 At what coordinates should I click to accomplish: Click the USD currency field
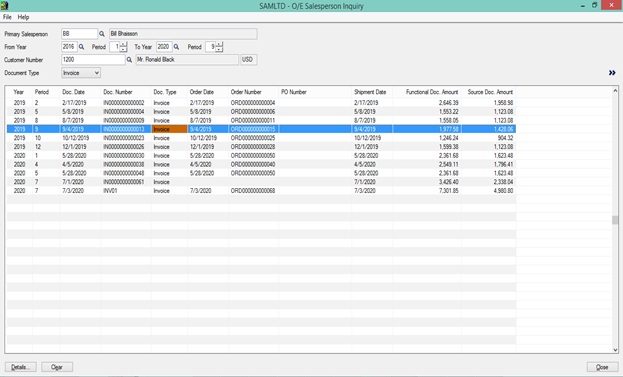248,60
